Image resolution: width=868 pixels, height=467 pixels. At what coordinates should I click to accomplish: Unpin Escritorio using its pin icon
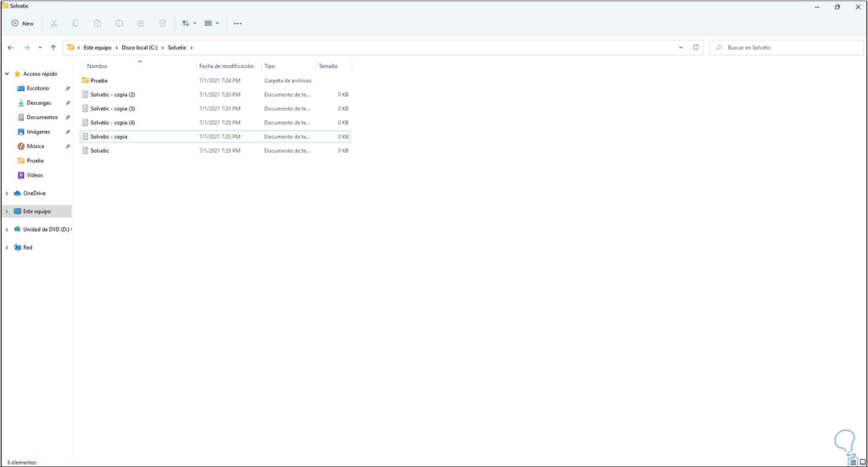click(68, 89)
